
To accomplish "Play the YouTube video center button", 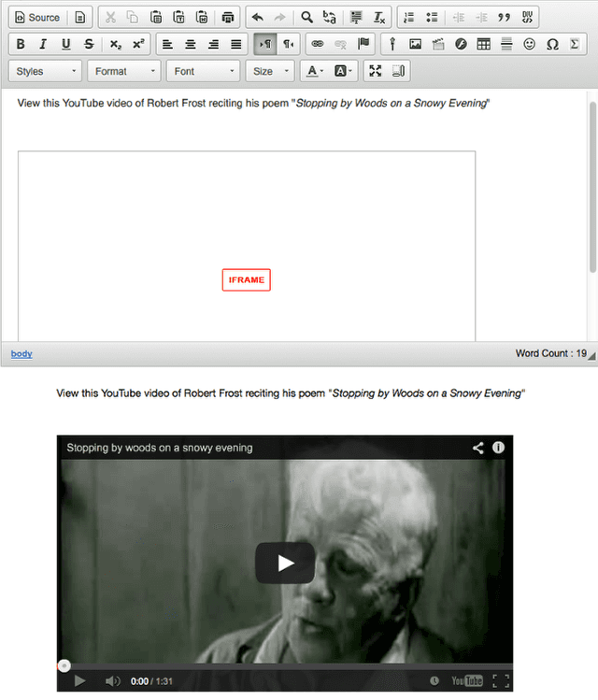I will 285,563.
